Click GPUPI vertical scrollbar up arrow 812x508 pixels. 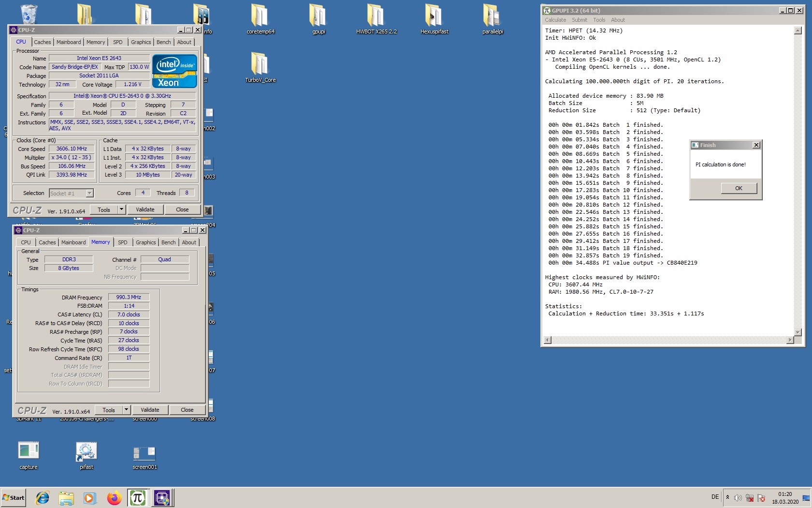pyautogui.click(x=797, y=30)
